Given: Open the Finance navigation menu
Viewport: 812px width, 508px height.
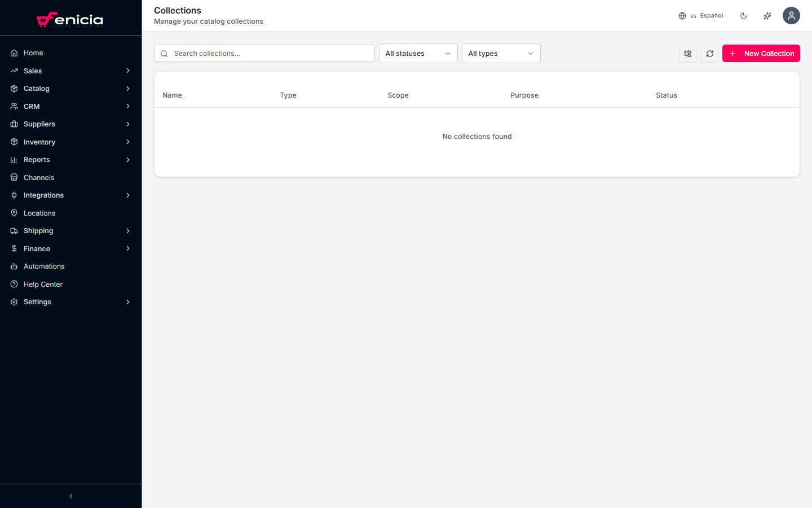Looking at the screenshot, I should [x=36, y=248].
